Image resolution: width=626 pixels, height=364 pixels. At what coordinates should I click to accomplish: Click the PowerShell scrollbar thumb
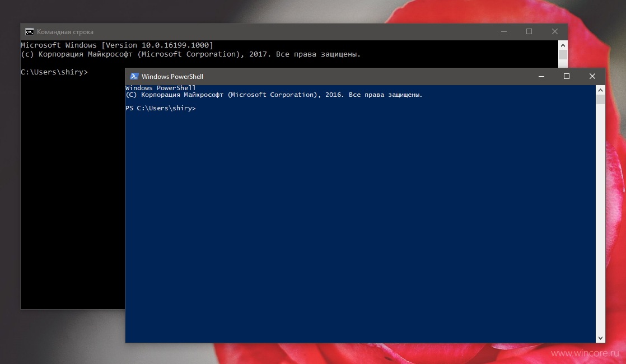(600, 100)
